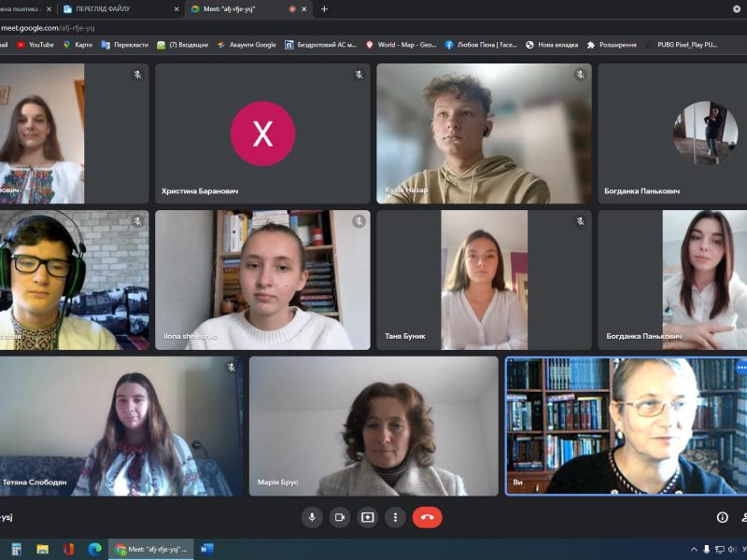This screenshot has height=560, width=747.
Task: Select Марія Брус video tile
Action: click(x=373, y=426)
